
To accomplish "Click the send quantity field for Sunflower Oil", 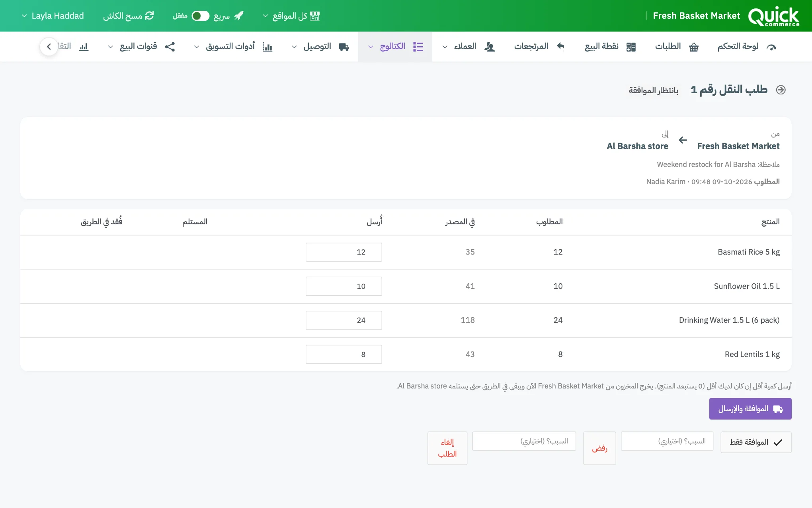I will (x=344, y=286).
